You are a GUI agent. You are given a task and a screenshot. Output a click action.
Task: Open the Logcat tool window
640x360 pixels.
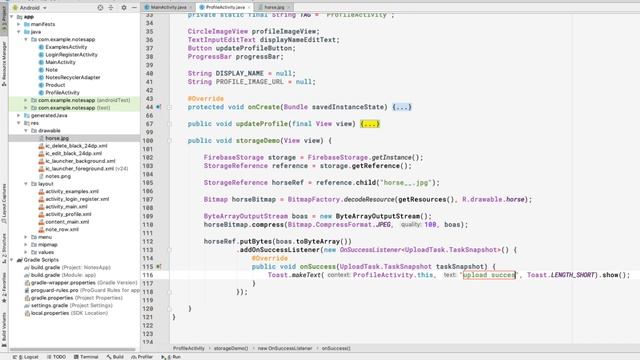coord(25,357)
